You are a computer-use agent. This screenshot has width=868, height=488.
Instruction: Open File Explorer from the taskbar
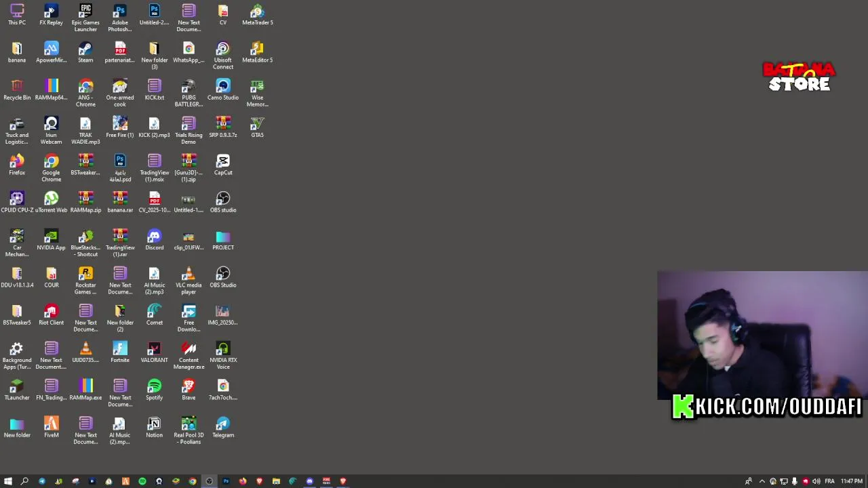click(276, 481)
